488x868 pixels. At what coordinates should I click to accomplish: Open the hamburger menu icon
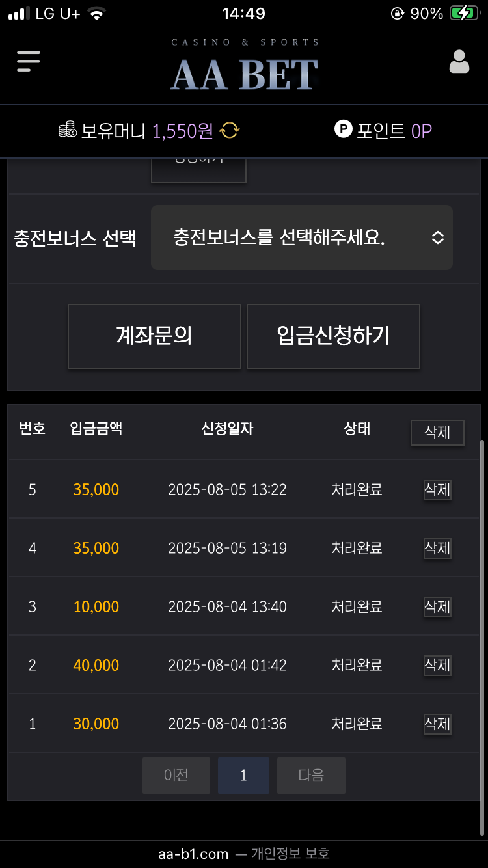pyautogui.click(x=29, y=61)
